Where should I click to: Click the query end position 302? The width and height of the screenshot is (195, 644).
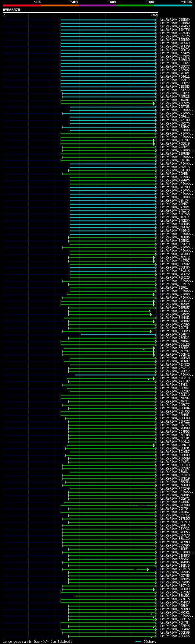point(154,15)
